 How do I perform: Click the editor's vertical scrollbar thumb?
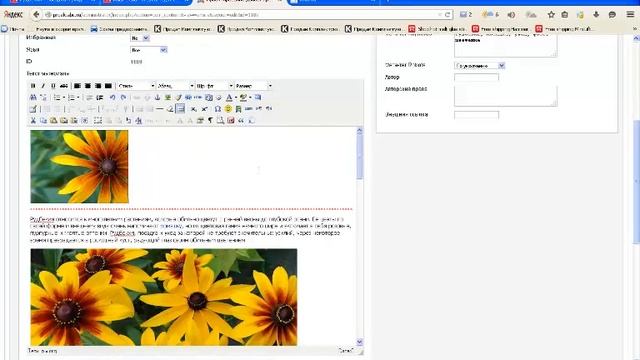(x=359, y=157)
